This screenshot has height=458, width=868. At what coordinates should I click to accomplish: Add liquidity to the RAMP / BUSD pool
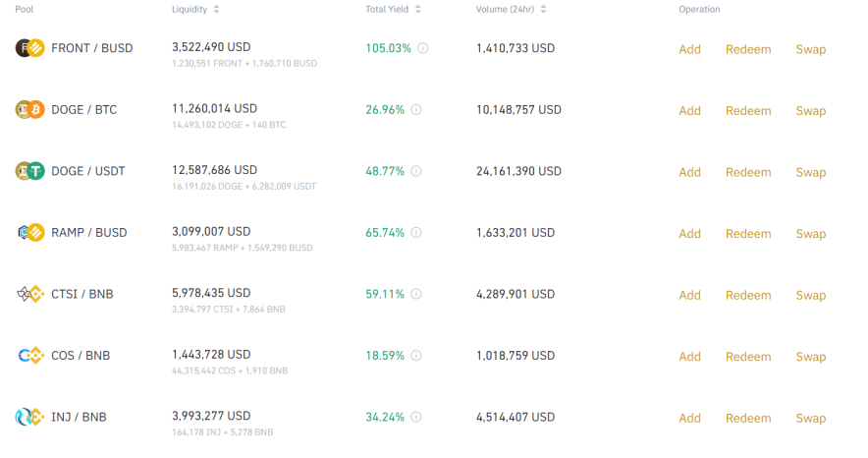pyautogui.click(x=689, y=234)
